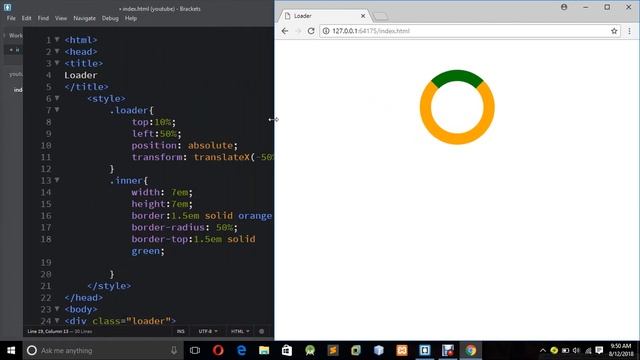The image size is (640, 360).
Task: Click the Brackets app icon in title bar
Action: point(7,7)
